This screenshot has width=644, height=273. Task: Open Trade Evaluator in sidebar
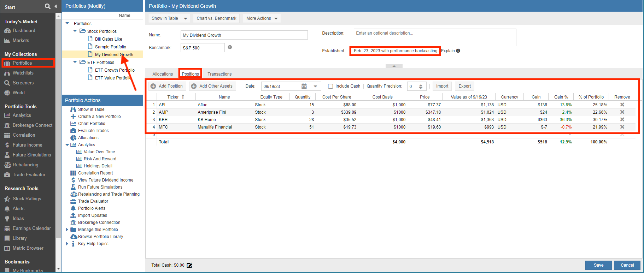[x=29, y=175]
